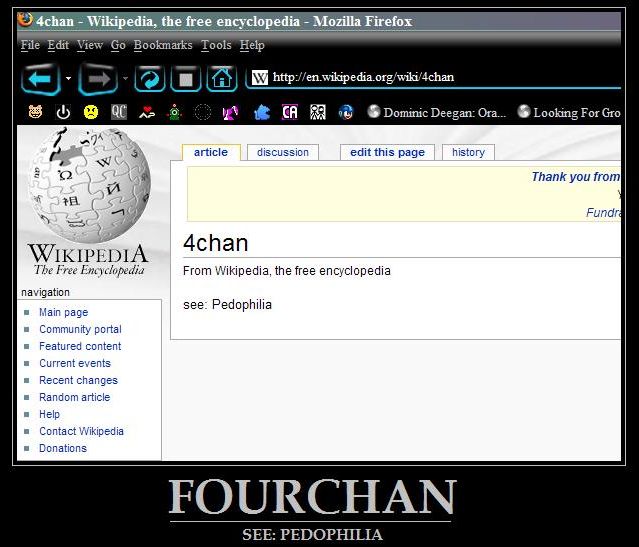The image size is (639, 547).
Task: Open the edit this page tab
Action: [387, 152]
